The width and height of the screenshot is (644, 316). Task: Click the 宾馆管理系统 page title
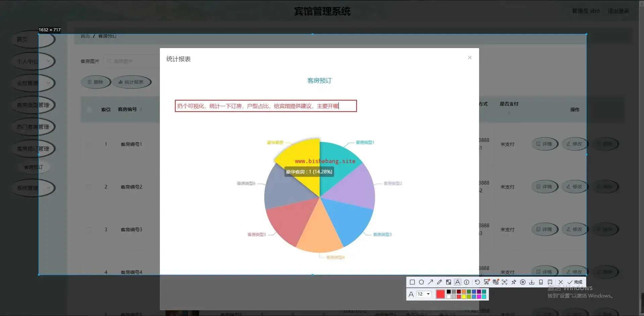(322, 11)
